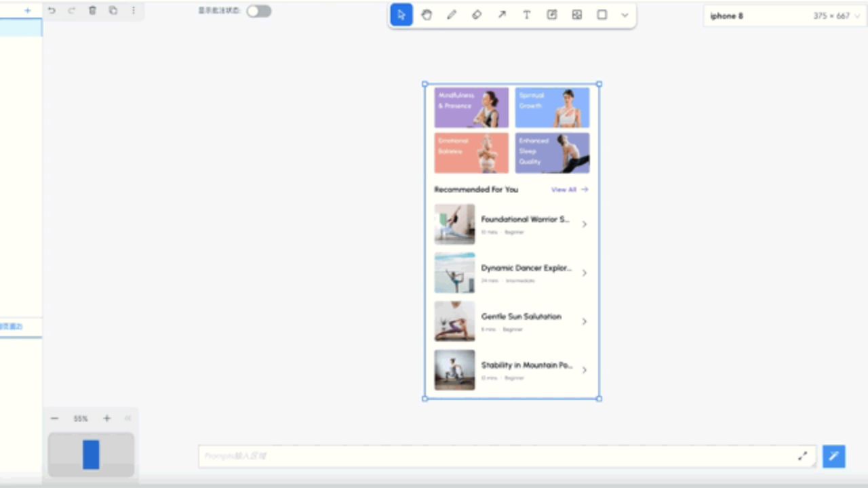The width and height of the screenshot is (868, 488).
Task: Expand the Foundational Warrior list item chevron
Action: pyautogui.click(x=584, y=224)
